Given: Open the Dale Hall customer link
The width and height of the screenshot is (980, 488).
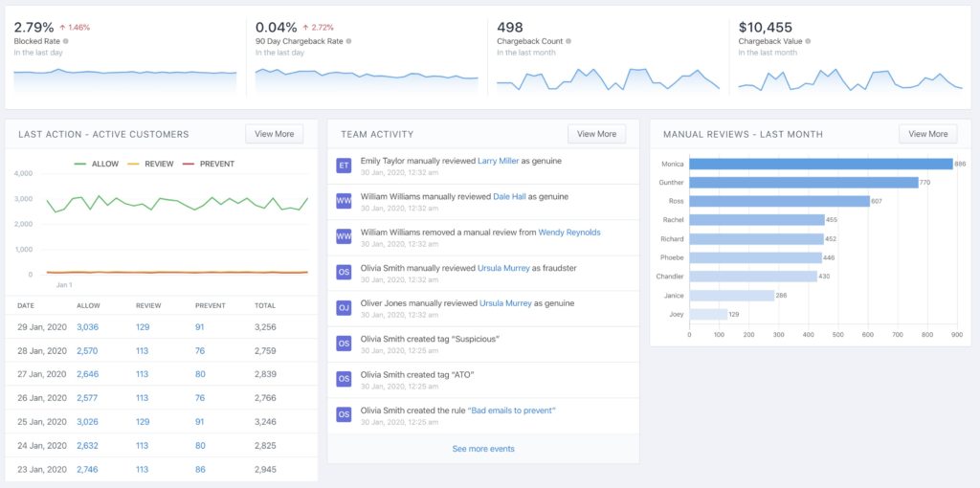Looking at the screenshot, I should coord(509,196).
